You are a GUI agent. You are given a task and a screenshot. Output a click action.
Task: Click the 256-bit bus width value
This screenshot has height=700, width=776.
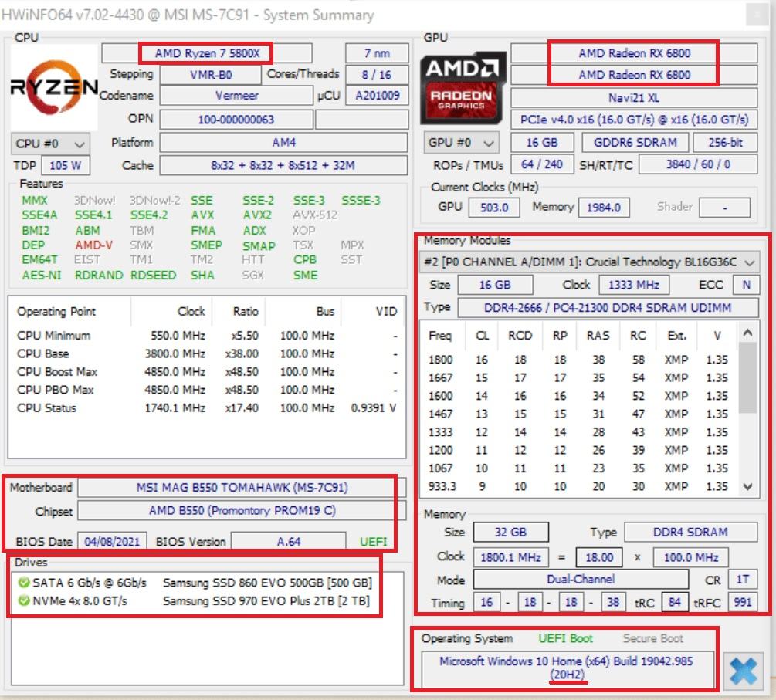click(725, 143)
